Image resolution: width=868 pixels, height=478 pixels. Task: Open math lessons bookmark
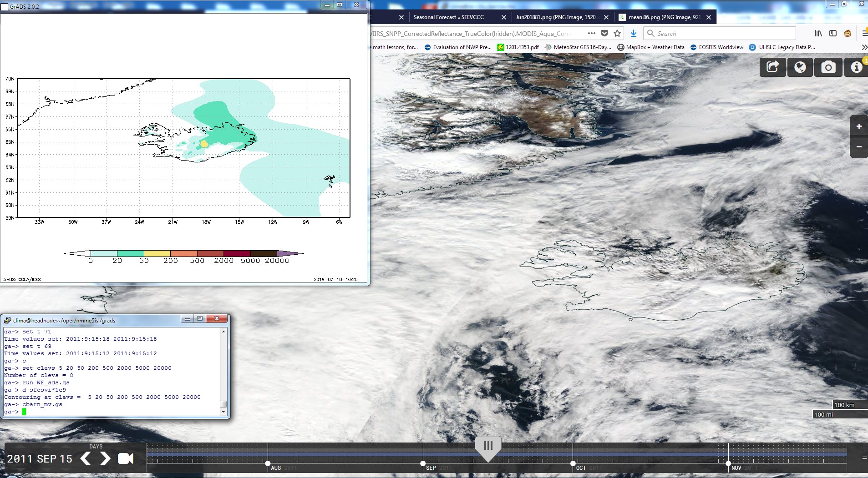[x=395, y=47]
